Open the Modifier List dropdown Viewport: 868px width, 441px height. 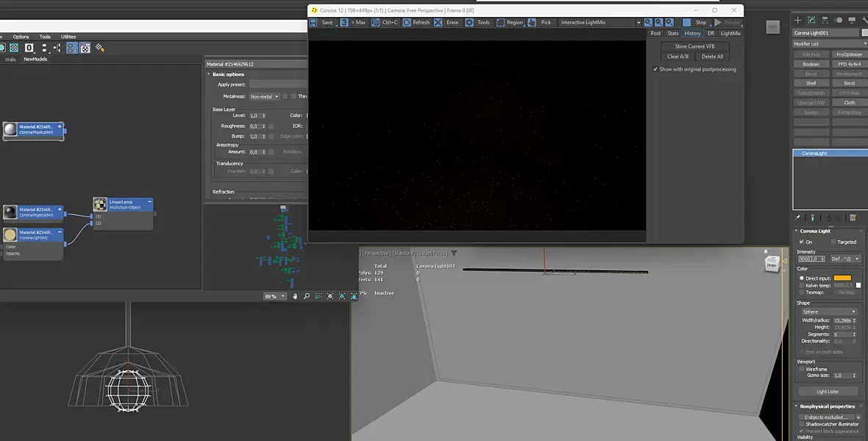[x=830, y=43]
